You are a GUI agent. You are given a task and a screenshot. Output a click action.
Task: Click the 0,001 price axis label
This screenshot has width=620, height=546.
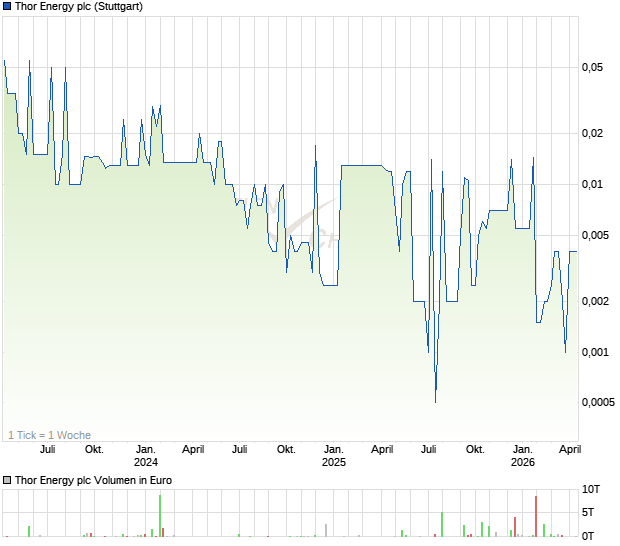595,352
